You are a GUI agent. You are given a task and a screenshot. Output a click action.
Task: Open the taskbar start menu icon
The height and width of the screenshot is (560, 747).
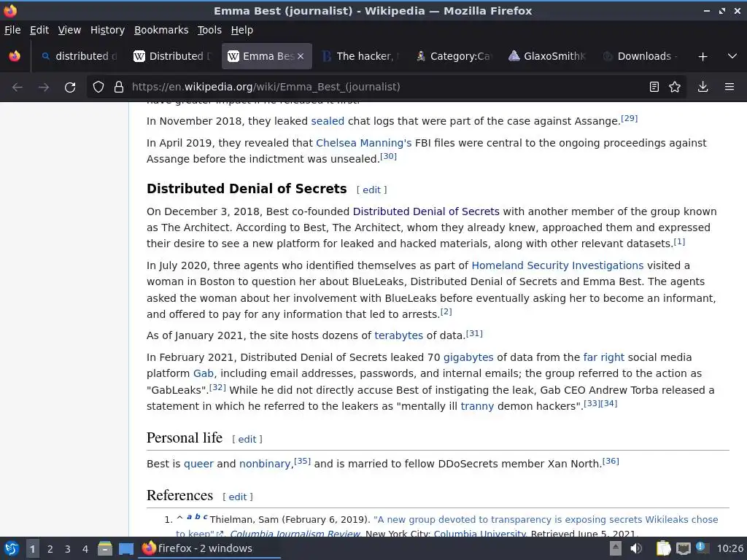[11, 548]
